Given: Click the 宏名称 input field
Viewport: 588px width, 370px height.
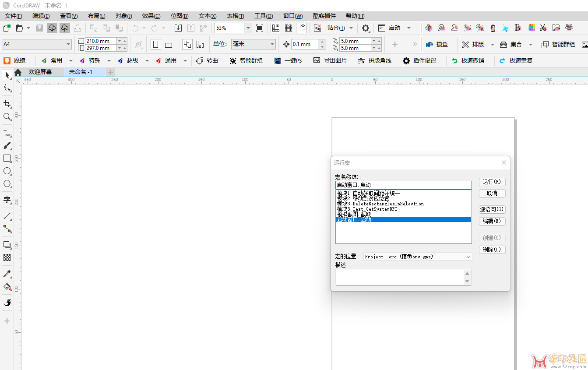Looking at the screenshot, I should (x=403, y=185).
